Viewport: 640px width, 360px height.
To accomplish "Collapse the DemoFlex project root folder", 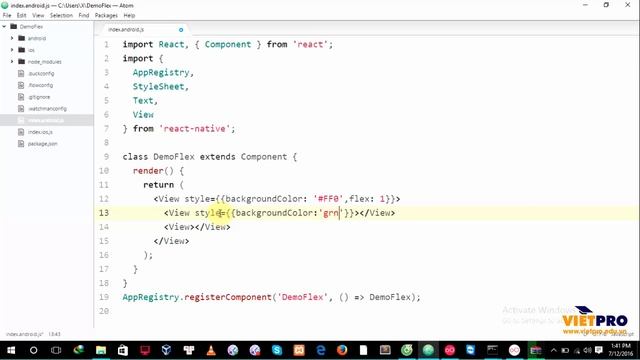I will (x=4, y=27).
